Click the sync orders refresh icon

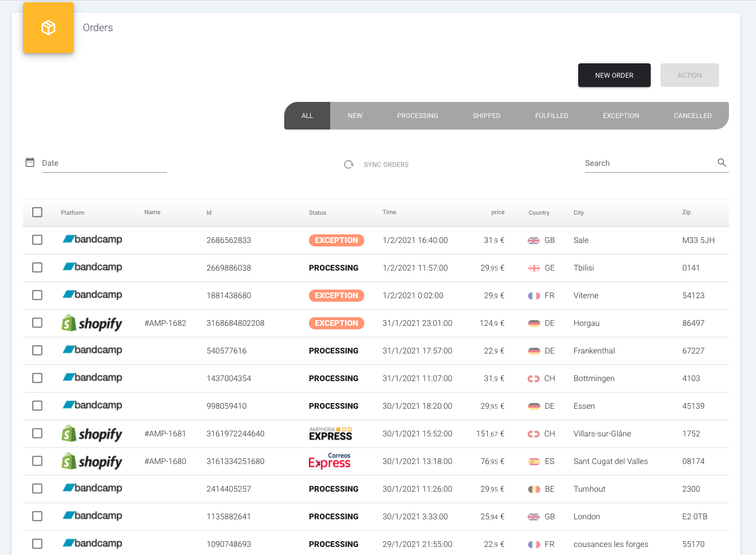point(349,165)
